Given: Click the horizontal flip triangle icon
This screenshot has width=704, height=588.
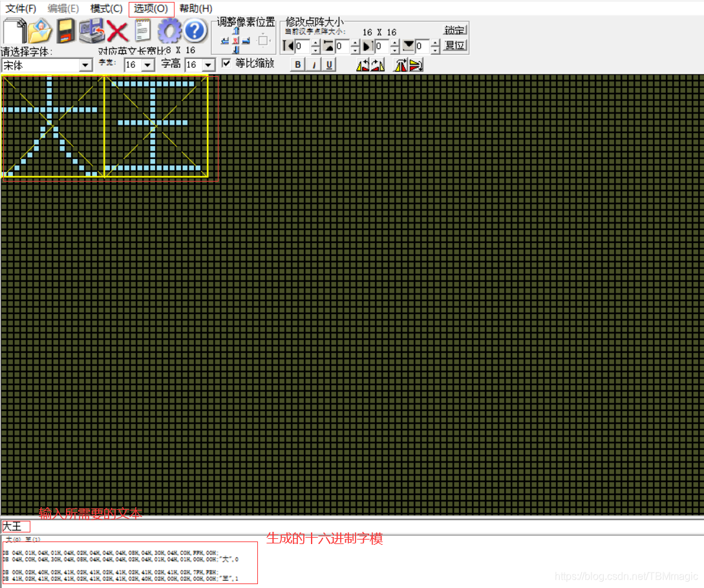Looking at the screenshot, I should coord(400,65).
